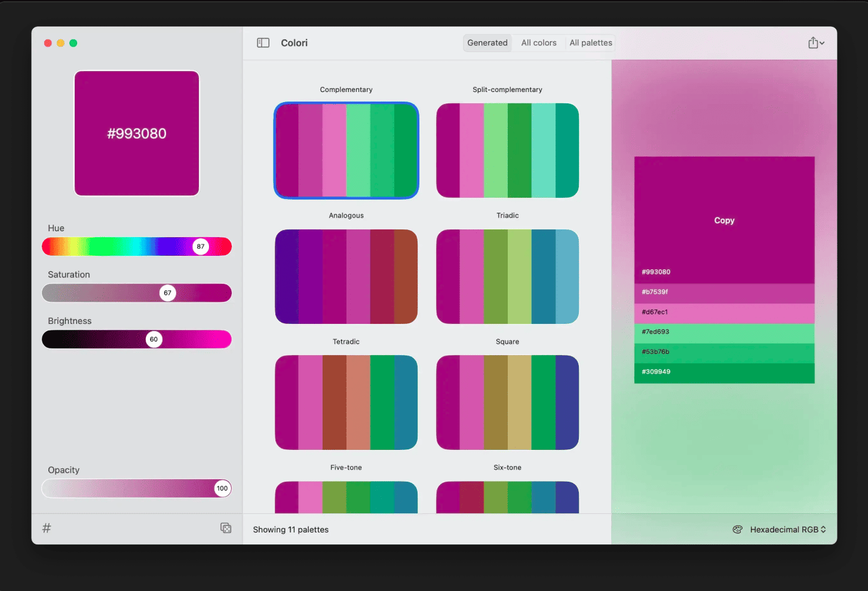The height and width of the screenshot is (591, 868).
Task: Select the Triadic palette thumbnail
Action: tap(508, 277)
